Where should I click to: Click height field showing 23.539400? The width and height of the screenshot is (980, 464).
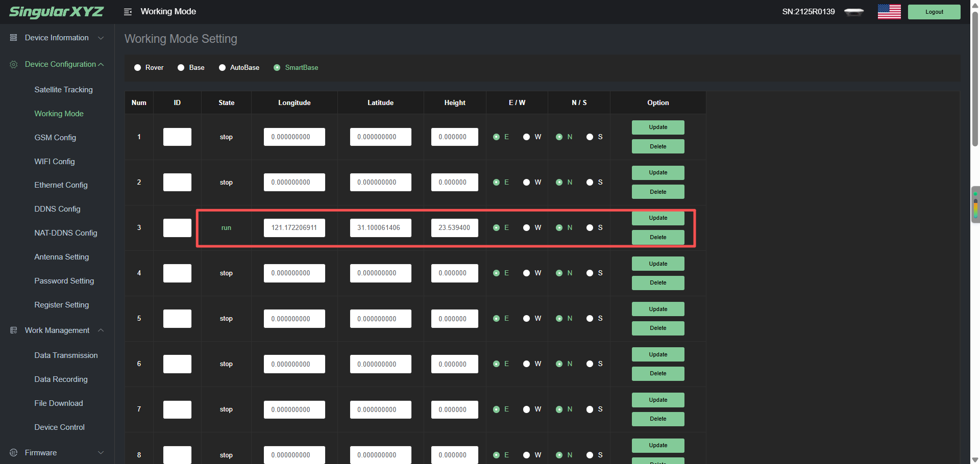(x=455, y=228)
